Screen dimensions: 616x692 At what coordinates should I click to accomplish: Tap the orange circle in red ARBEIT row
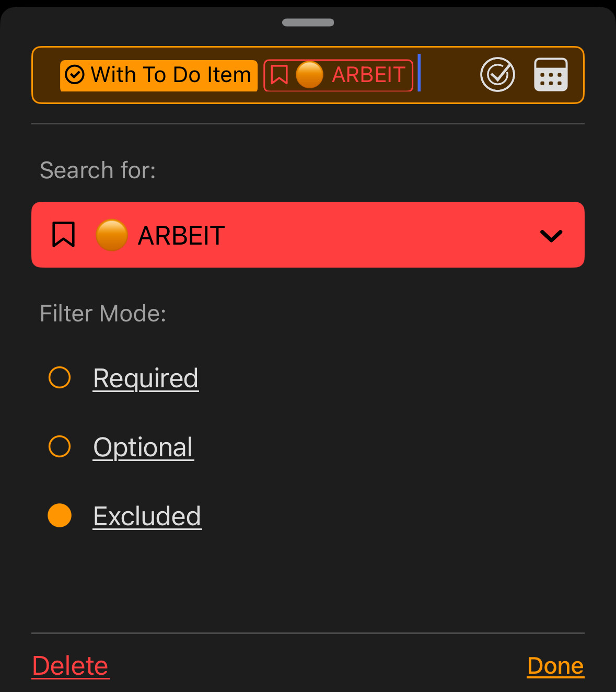tap(112, 235)
